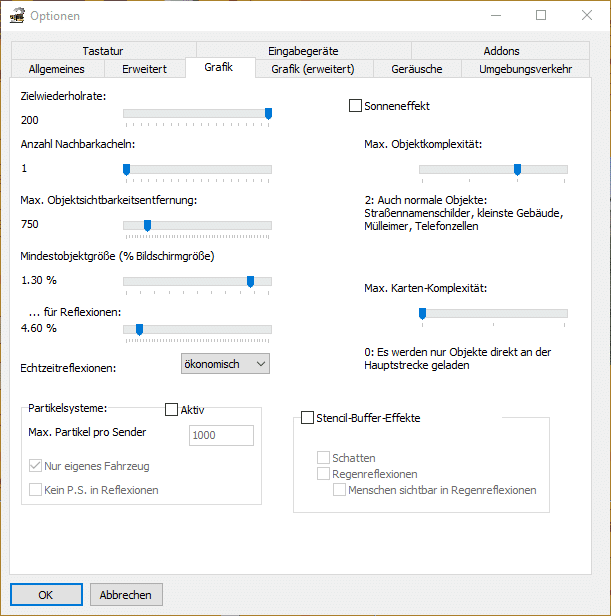
Task: Show the Umgebungsverkehr tab
Action: tap(525, 69)
